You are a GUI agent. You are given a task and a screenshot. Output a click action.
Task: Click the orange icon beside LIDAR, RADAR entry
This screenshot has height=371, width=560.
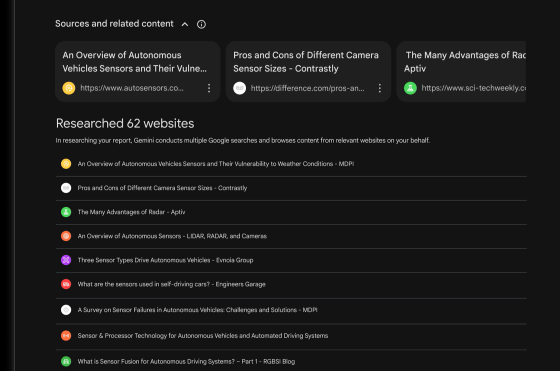[x=66, y=236]
